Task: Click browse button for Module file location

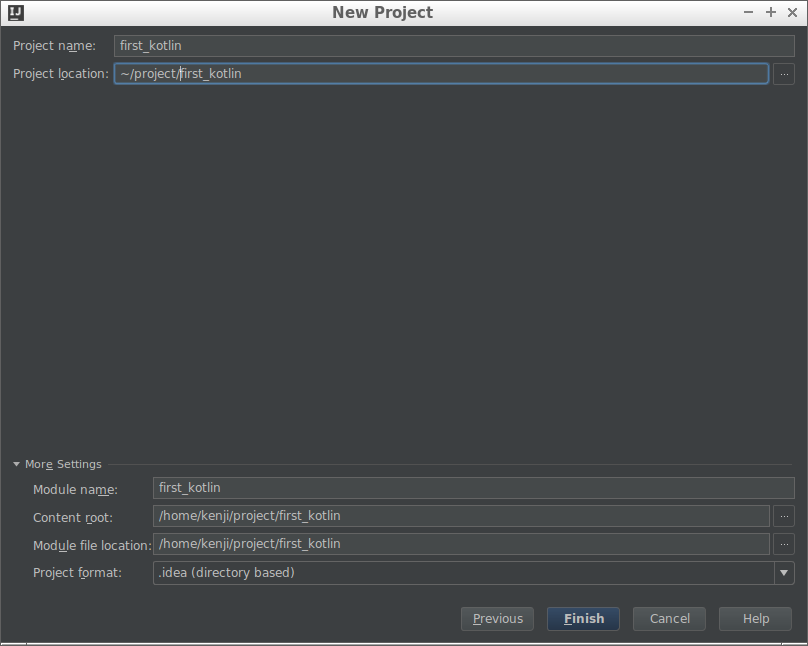Action: [x=783, y=544]
